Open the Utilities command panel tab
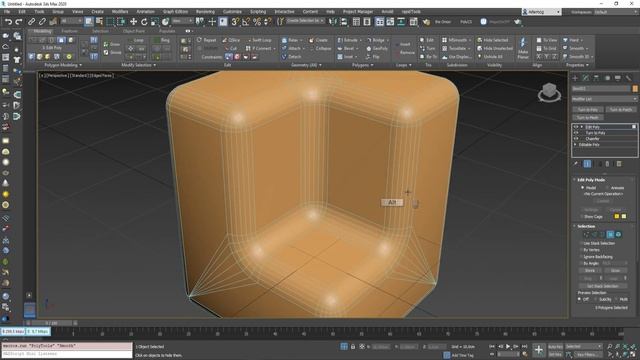Image resolution: width=640 pixels, height=360 pixels. pyautogui.click(x=628, y=78)
